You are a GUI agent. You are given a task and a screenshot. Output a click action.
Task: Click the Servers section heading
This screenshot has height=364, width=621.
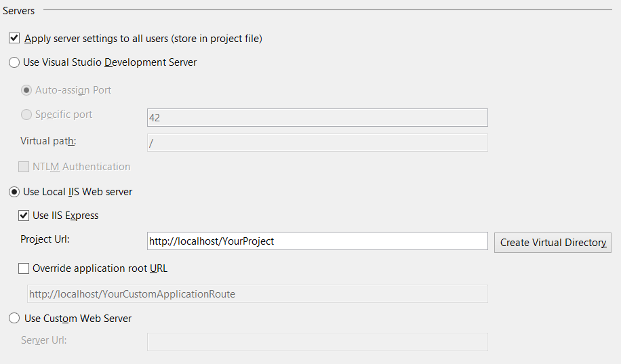tap(19, 11)
